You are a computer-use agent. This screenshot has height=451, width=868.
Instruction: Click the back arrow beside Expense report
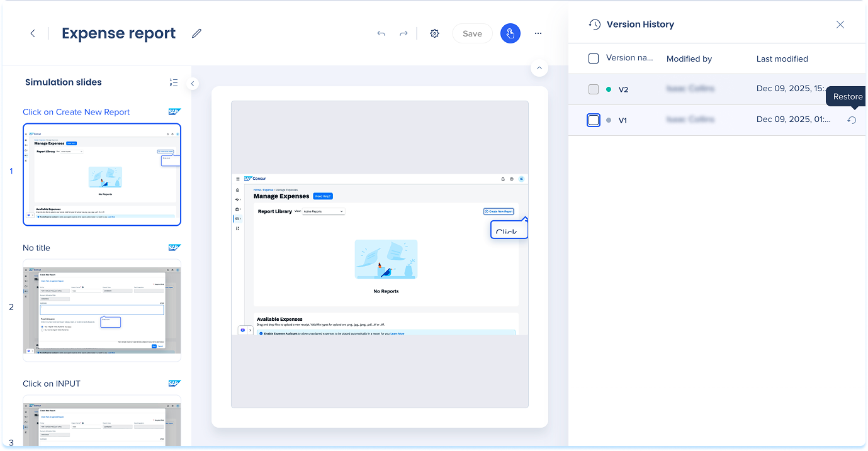point(33,33)
